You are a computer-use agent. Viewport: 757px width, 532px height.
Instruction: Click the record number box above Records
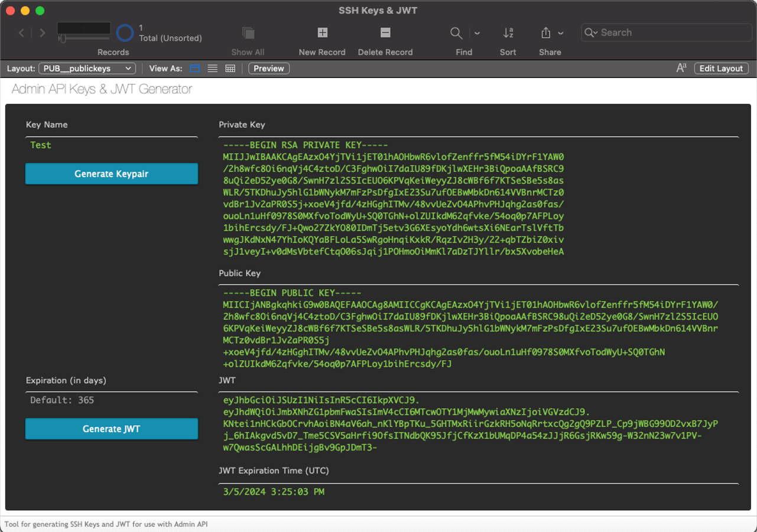(84, 28)
